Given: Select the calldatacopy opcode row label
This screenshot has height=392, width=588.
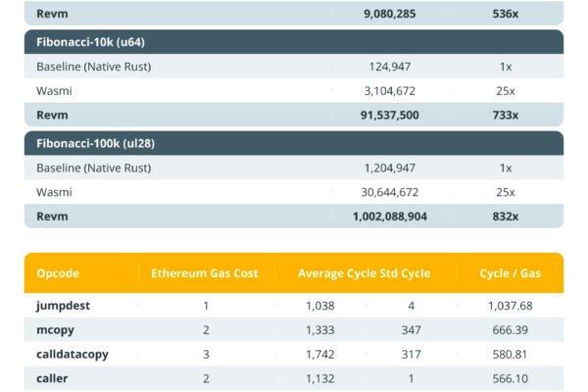Looking at the screenshot, I should (73, 355).
